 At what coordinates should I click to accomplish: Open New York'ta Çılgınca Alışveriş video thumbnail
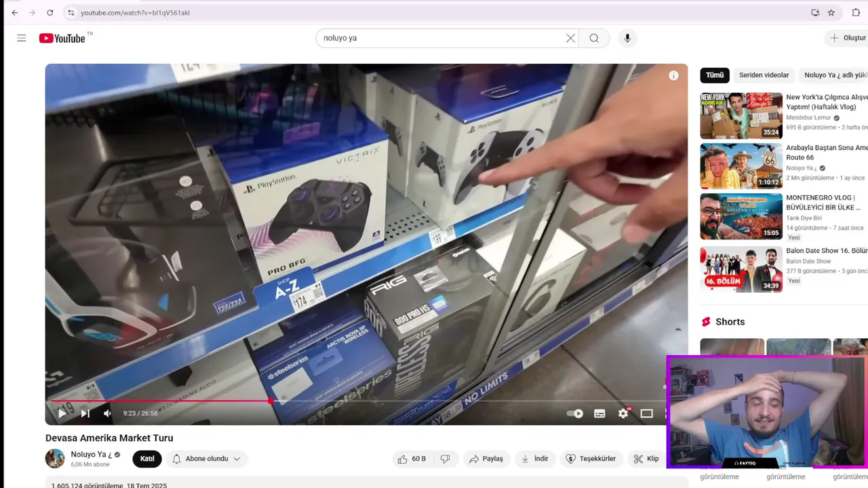coord(741,116)
